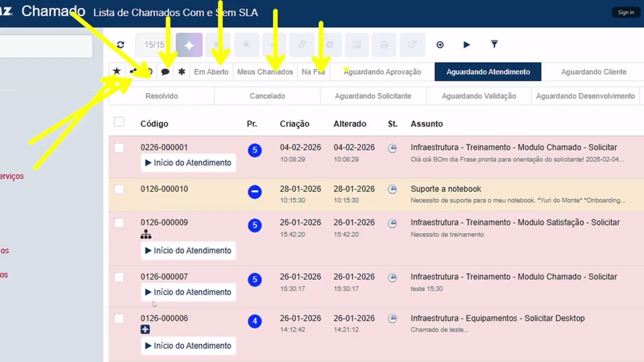Check the box for ticket 0126-000006
The image size is (644, 362).
(119, 319)
